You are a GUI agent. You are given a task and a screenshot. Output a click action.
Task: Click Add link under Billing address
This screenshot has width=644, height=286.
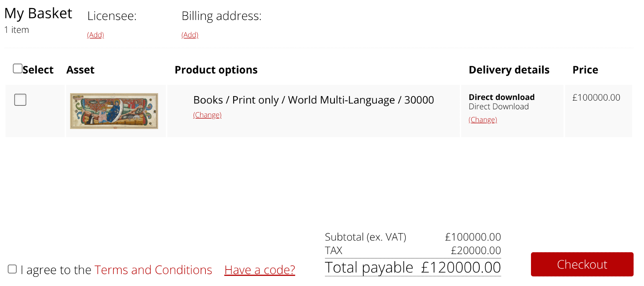190,35
